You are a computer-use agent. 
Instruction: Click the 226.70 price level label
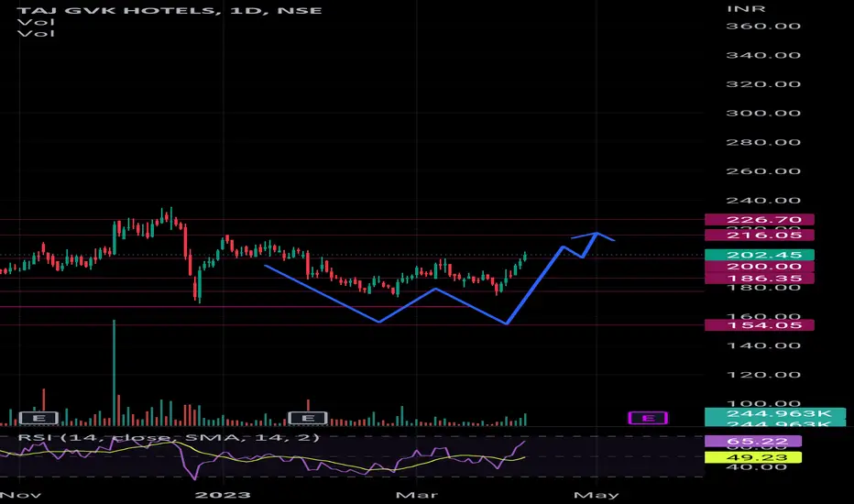click(760, 220)
